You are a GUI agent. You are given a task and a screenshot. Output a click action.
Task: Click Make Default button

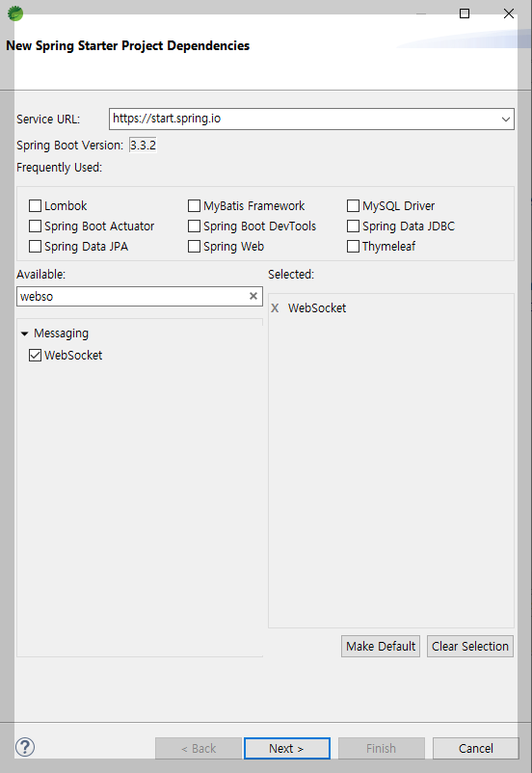pyautogui.click(x=381, y=647)
